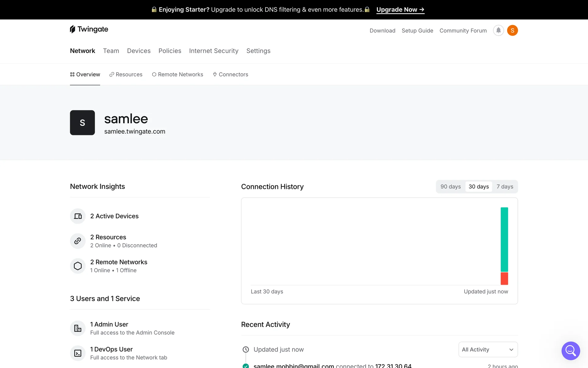Select the 30 days range
Screen dimensions: 588x368
[479, 186]
